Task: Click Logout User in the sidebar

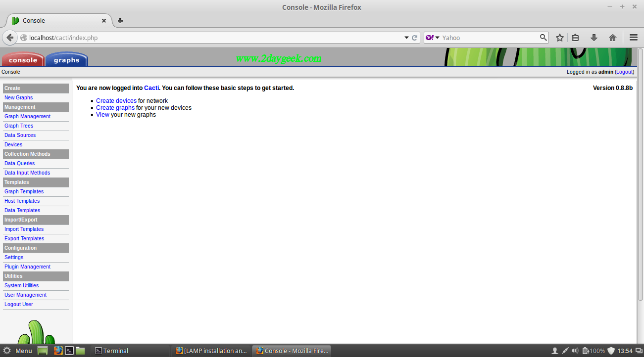Action: 19,305
